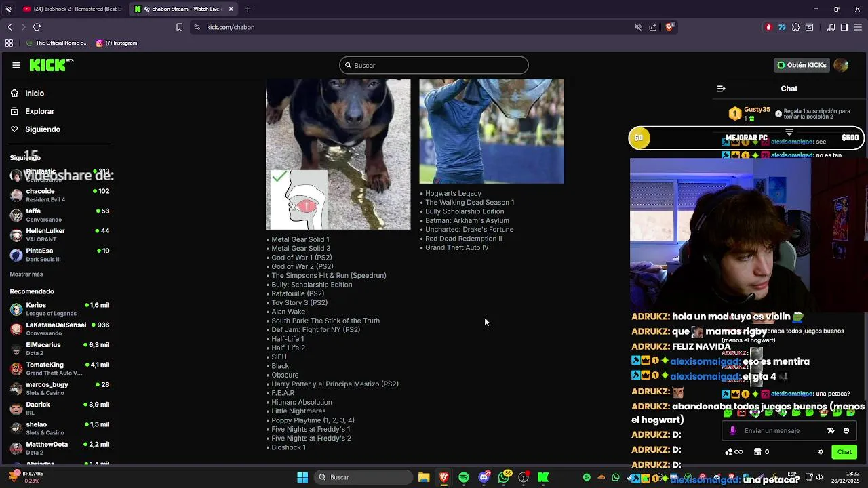Open recommended channel Kerios
Screen dimensions: 868x488
(x=60, y=309)
